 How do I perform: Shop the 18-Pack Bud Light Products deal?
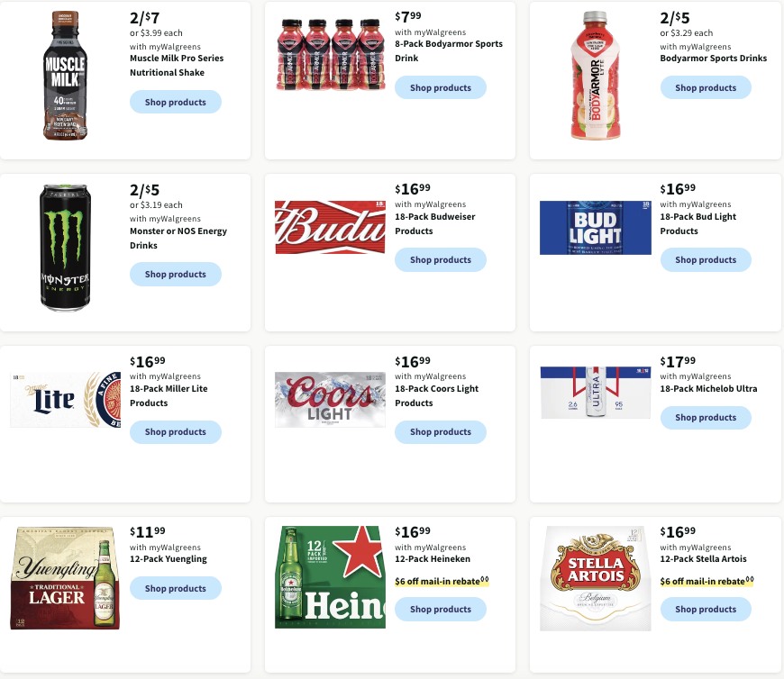706,259
